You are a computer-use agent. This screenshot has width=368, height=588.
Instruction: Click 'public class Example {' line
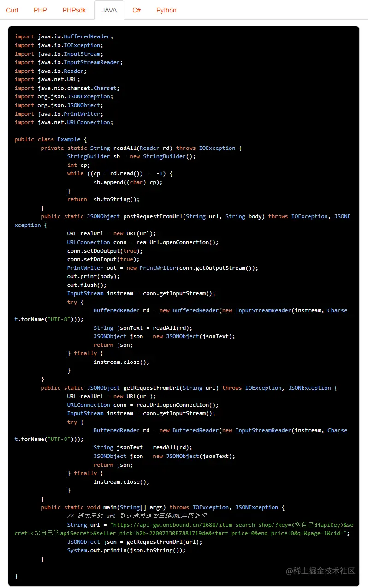tap(51, 139)
